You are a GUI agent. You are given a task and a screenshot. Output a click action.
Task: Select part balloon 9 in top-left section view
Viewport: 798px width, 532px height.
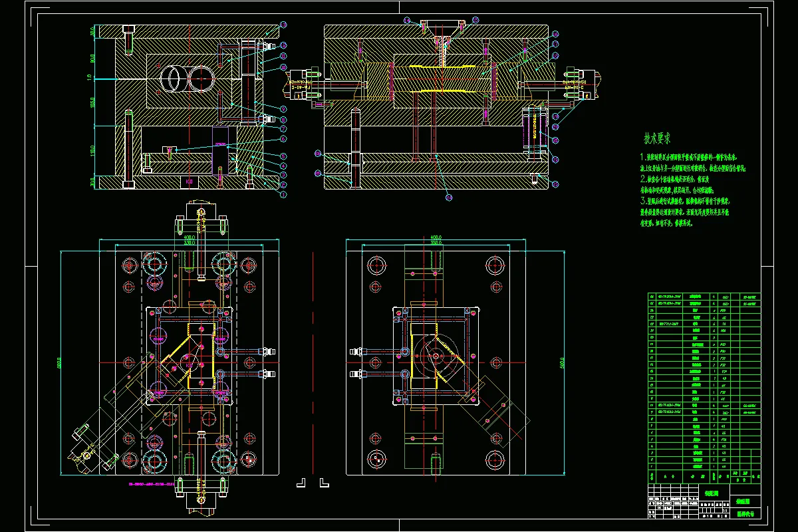[283, 109]
